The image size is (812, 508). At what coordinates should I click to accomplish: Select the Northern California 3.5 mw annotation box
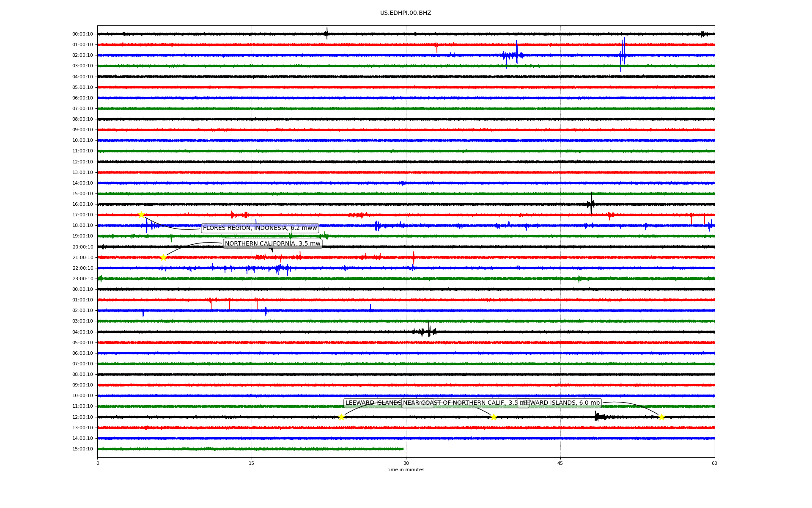pyautogui.click(x=272, y=243)
